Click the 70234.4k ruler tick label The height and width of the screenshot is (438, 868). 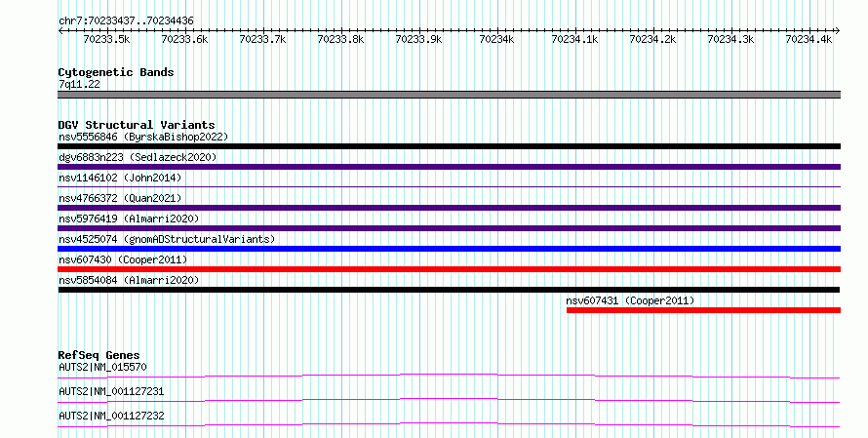tap(809, 39)
